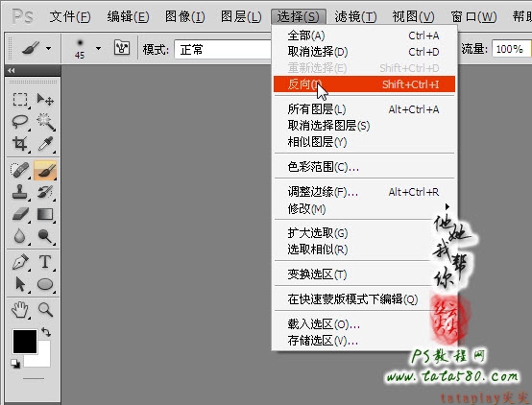Collapse the toolbox with double-arrow
The image size is (532, 405).
(x=12, y=71)
